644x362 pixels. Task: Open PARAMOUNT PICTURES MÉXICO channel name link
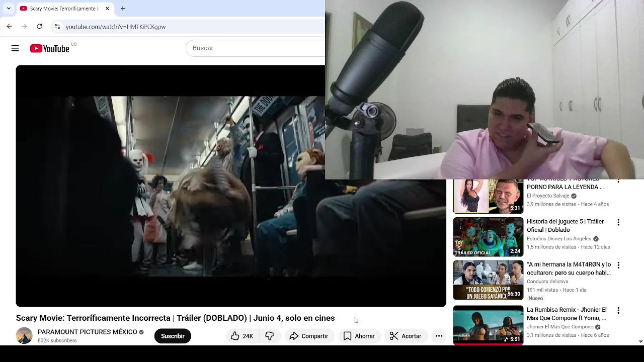click(x=88, y=332)
